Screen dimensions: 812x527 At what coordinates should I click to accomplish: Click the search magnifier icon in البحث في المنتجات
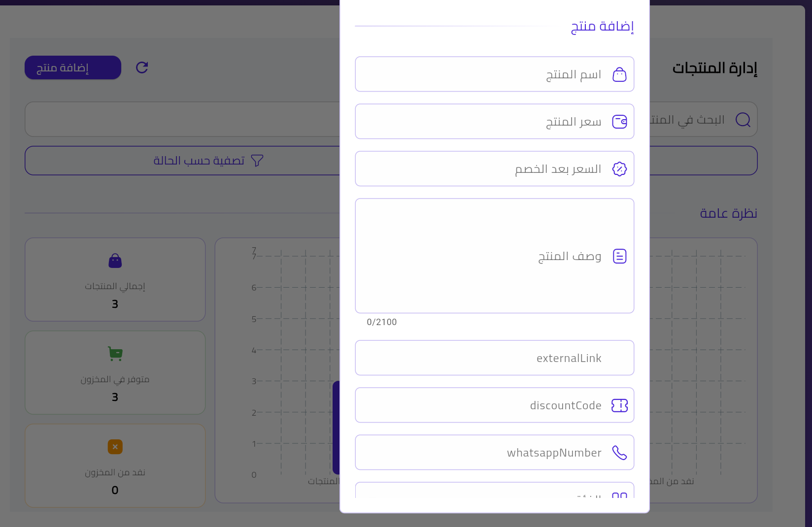(x=743, y=119)
